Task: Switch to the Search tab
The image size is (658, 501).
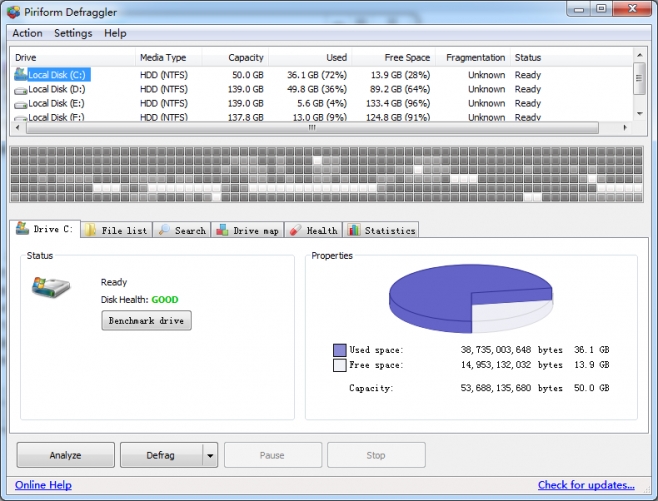Action: pyautogui.click(x=182, y=230)
